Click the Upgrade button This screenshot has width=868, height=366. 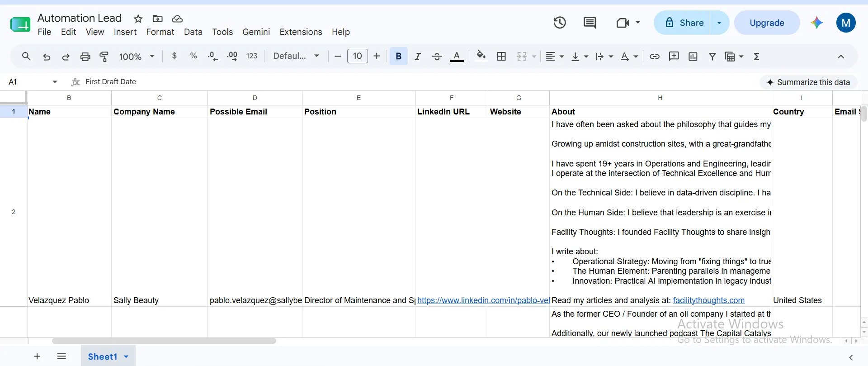[767, 23]
